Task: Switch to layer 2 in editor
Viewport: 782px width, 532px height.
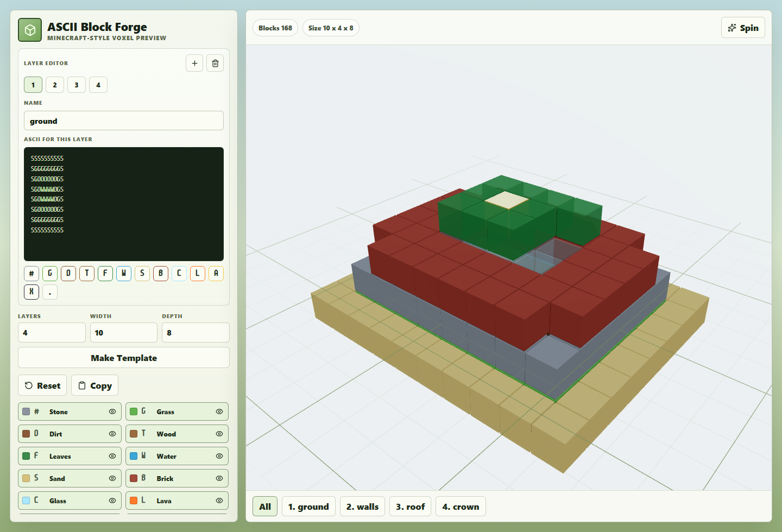Action: click(55, 85)
